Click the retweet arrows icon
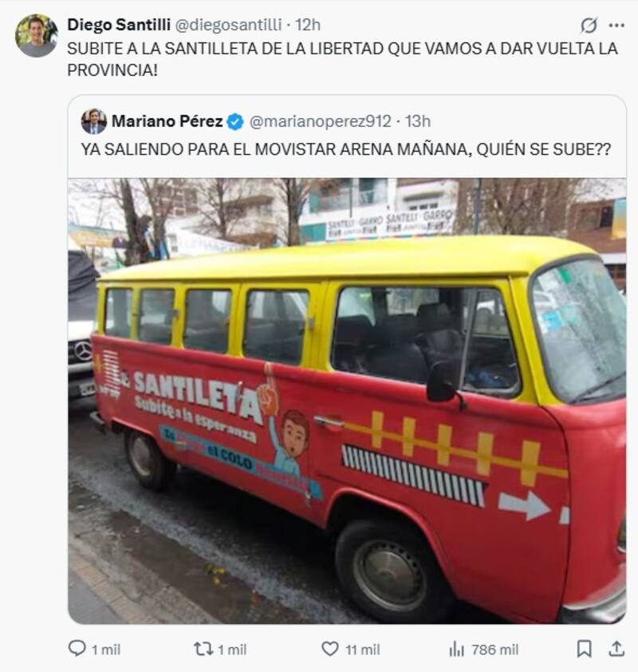The width and height of the screenshot is (638, 672). [203, 649]
